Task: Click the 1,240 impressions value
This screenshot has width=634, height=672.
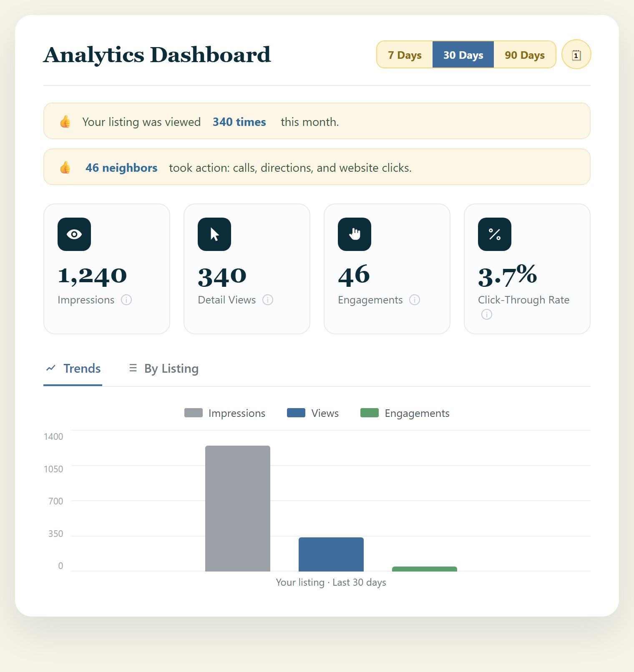Action: (x=92, y=276)
